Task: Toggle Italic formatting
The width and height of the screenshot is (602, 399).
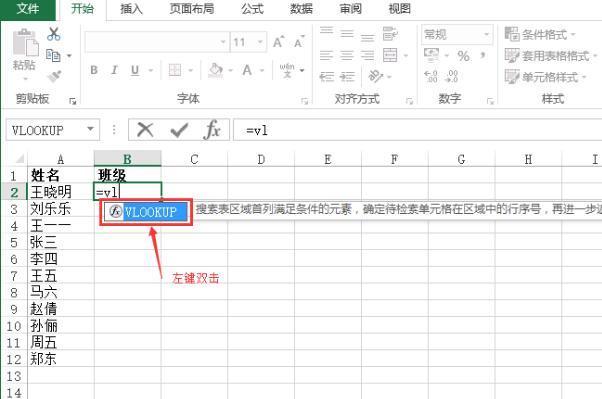Action: point(114,70)
